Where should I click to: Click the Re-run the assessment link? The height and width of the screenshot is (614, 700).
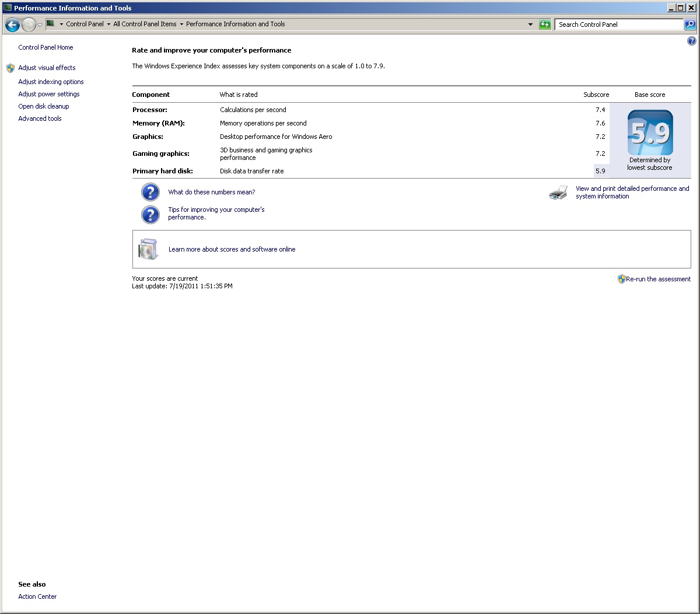point(659,279)
